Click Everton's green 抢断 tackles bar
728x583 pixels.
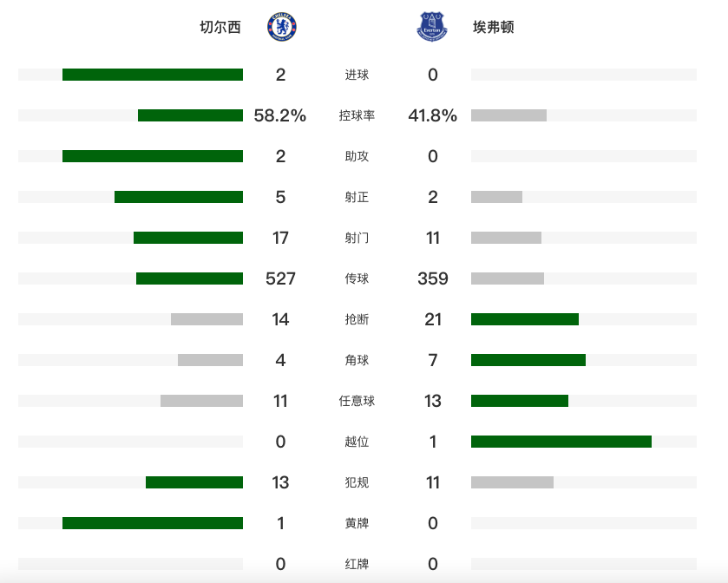click(x=525, y=319)
